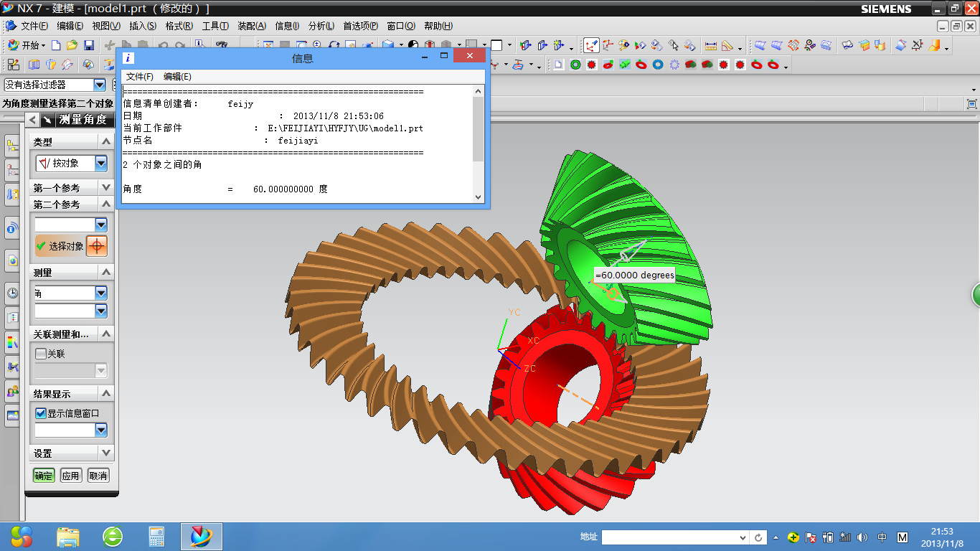Collapse the 类型 section
The height and width of the screenshot is (551, 980).
click(105, 142)
